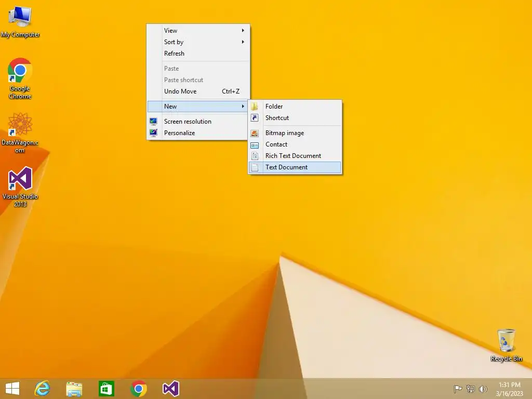Launch Internet Explorer from the taskbar
The image size is (532, 399).
click(x=42, y=389)
